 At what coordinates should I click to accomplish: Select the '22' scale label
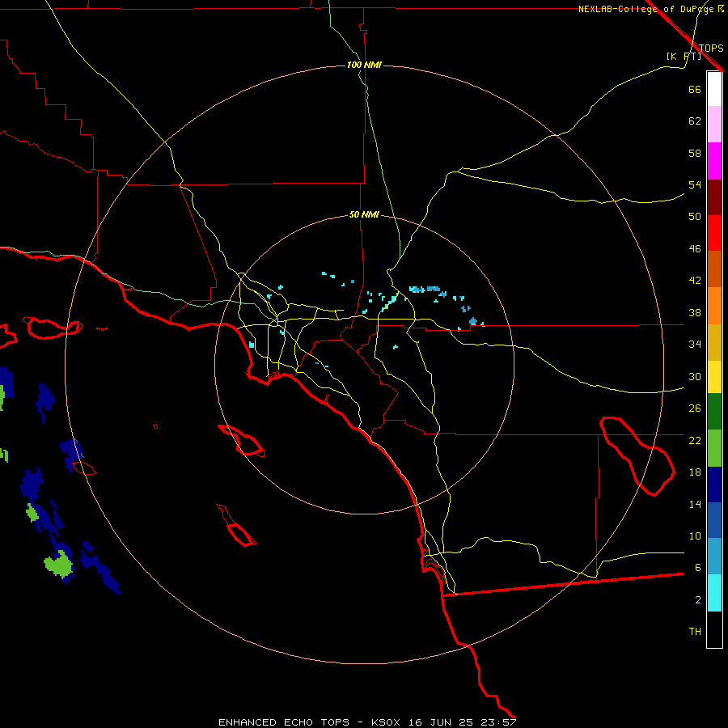[x=695, y=440]
